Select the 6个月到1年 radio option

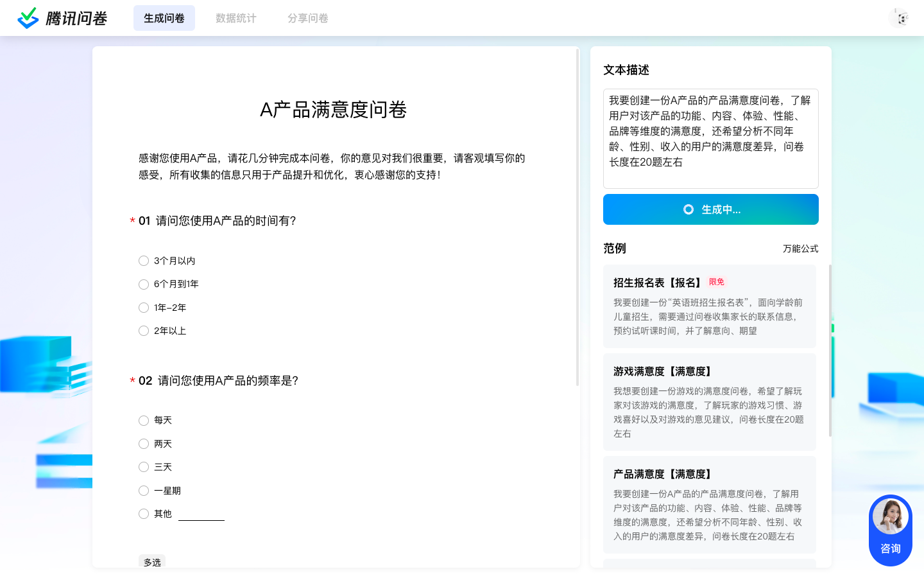coord(144,284)
